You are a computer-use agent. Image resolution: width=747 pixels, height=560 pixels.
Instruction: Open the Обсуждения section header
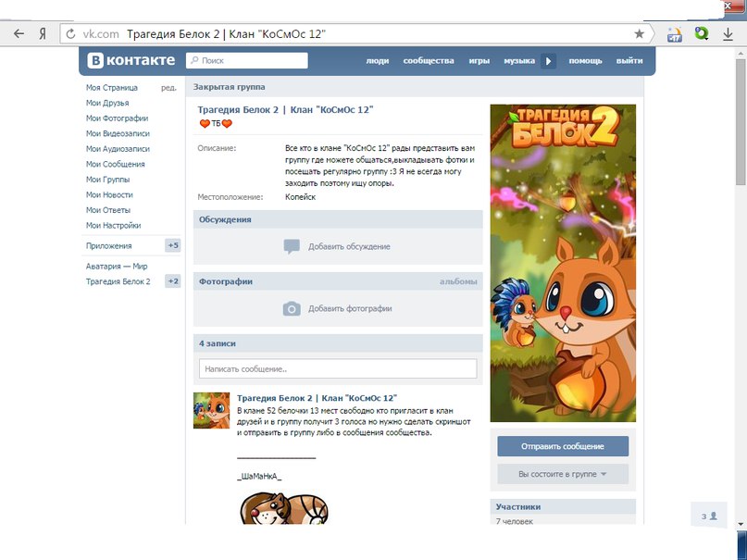point(338,219)
